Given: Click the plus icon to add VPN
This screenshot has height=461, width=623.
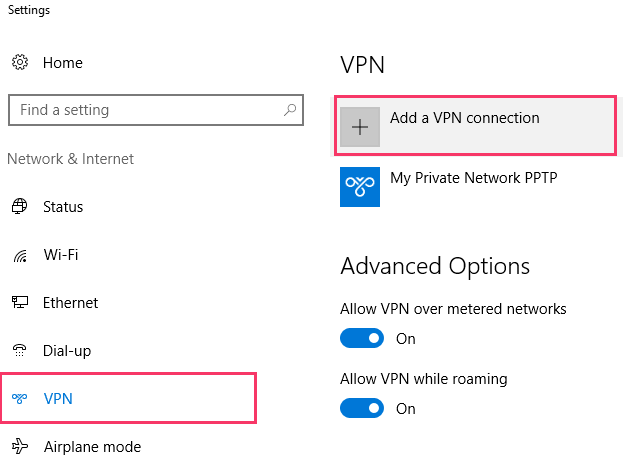Looking at the screenshot, I should coord(360,127).
